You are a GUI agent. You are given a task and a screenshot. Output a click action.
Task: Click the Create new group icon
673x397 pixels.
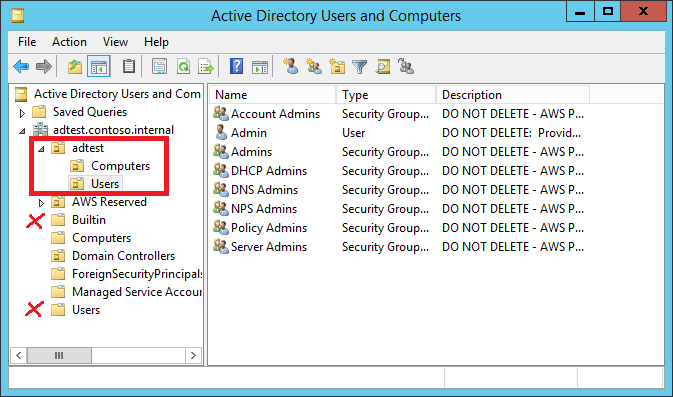[314, 67]
